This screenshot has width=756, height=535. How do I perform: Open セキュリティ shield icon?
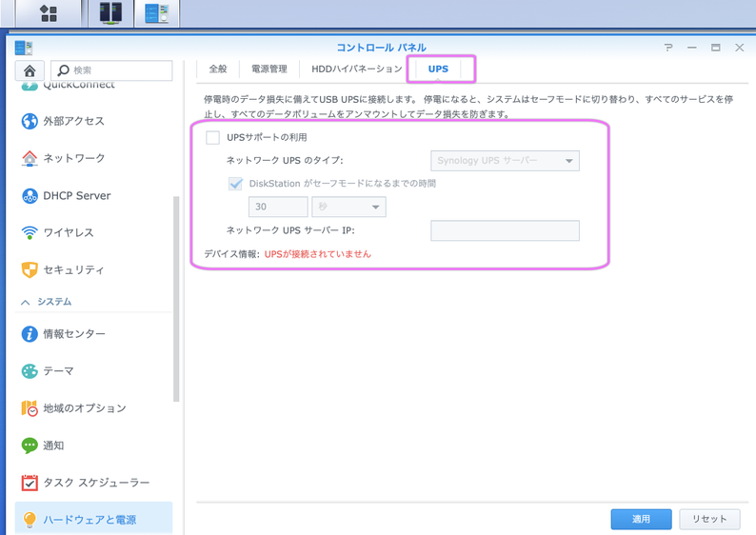pyautogui.click(x=30, y=270)
